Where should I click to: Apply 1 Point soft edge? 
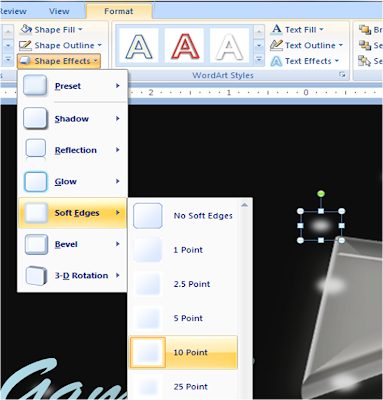[183, 250]
